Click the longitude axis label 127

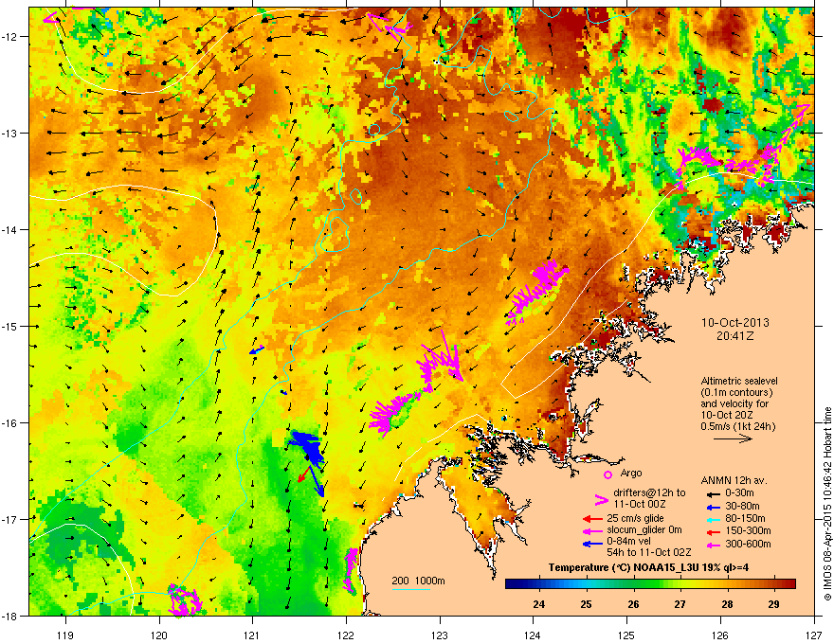click(814, 635)
